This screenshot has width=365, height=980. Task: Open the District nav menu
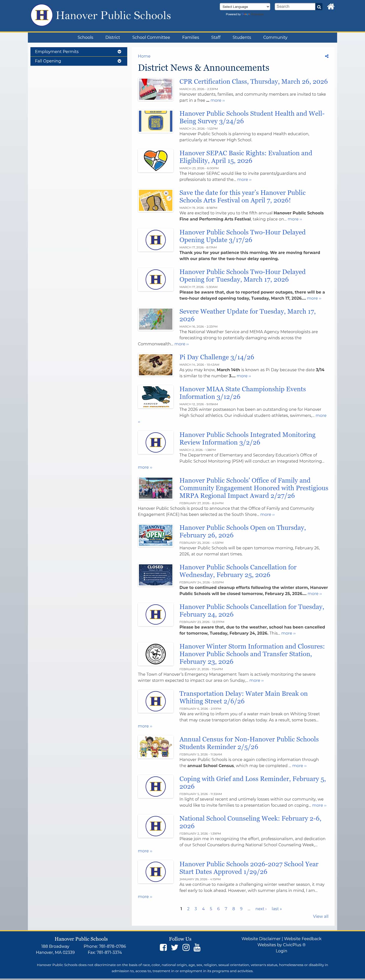click(x=113, y=37)
